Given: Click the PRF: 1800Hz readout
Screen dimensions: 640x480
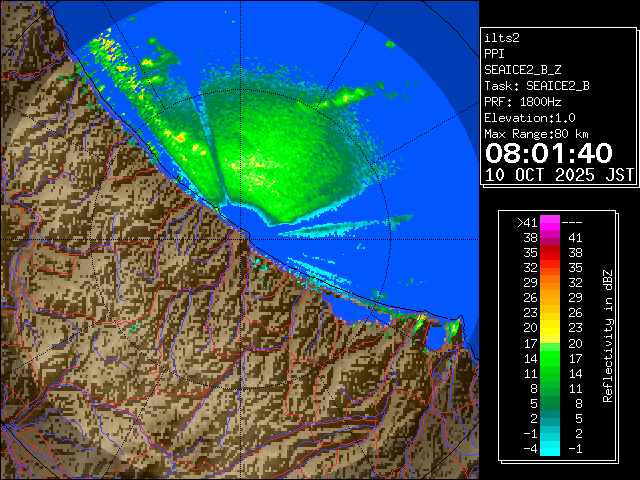Looking at the screenshot, I should tap(522, 101).
